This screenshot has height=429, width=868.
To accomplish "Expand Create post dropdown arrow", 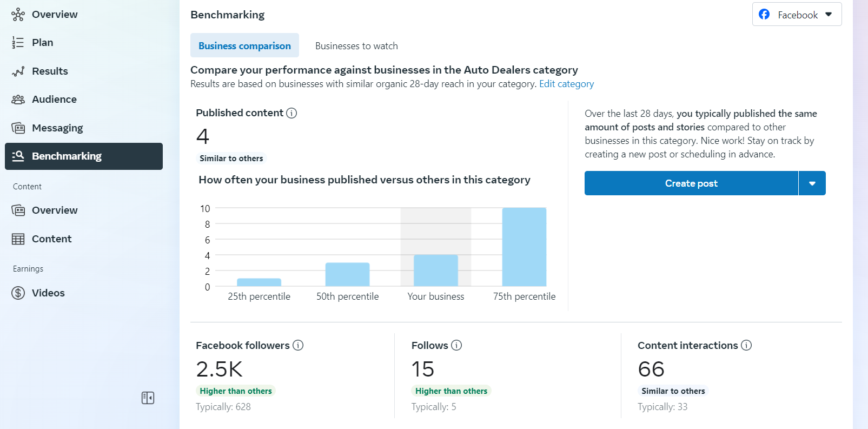I will [812, 183].
